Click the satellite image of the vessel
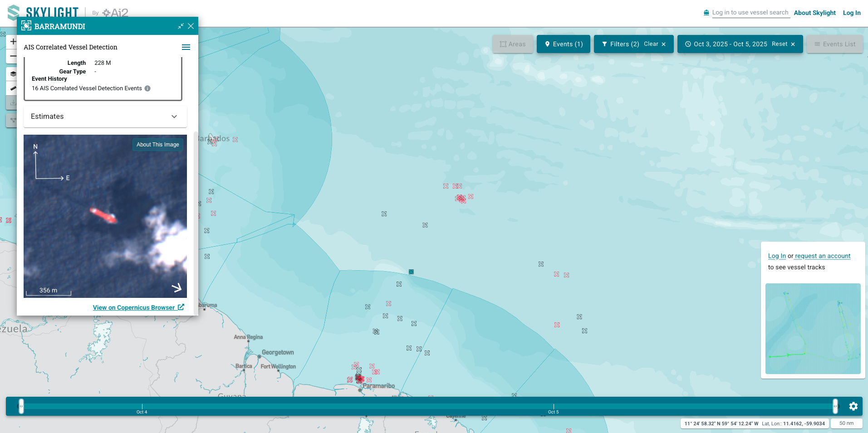Image resolution: width=868 pixels, height=433 pixels. point(105,216)
